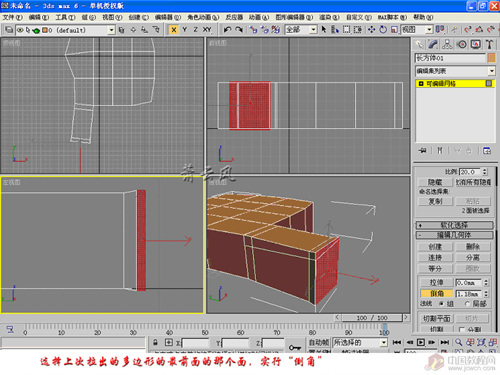Click the Redo arrow icon
This screenshot has height=375, width=500.
click(x=239, y=30)
